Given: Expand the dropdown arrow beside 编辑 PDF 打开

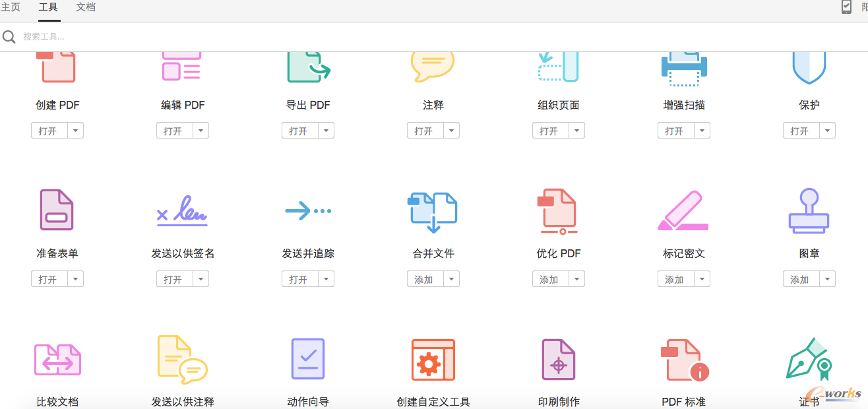Looking at the screenshot, I should coord(201,131).
